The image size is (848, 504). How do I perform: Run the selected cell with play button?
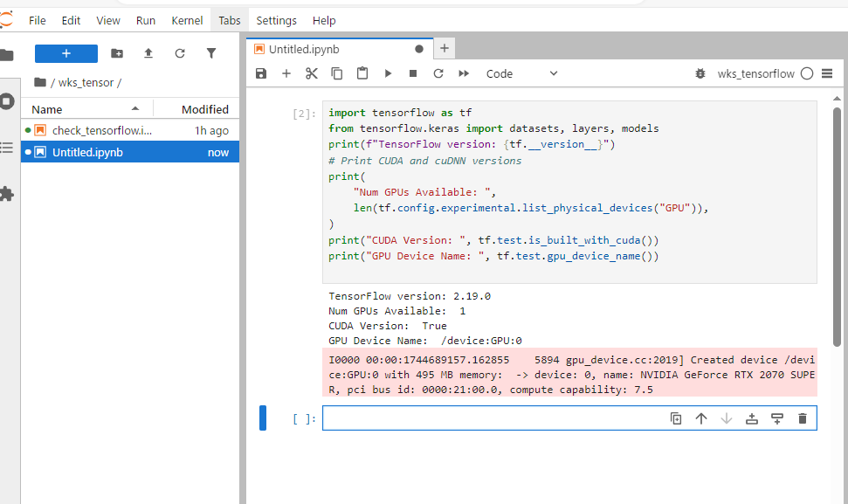[x=388, y=73]
